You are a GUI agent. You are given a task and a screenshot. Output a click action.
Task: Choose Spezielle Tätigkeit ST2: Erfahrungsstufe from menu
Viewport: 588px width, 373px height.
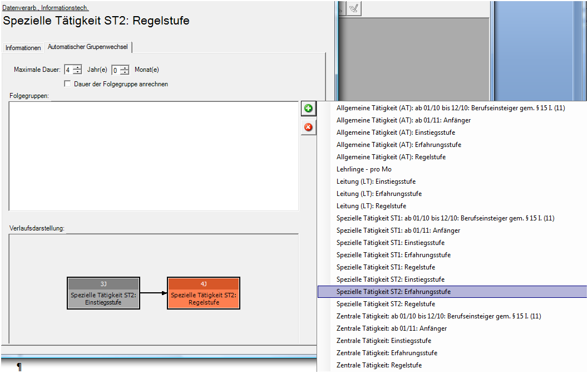(x=394, y=292)
